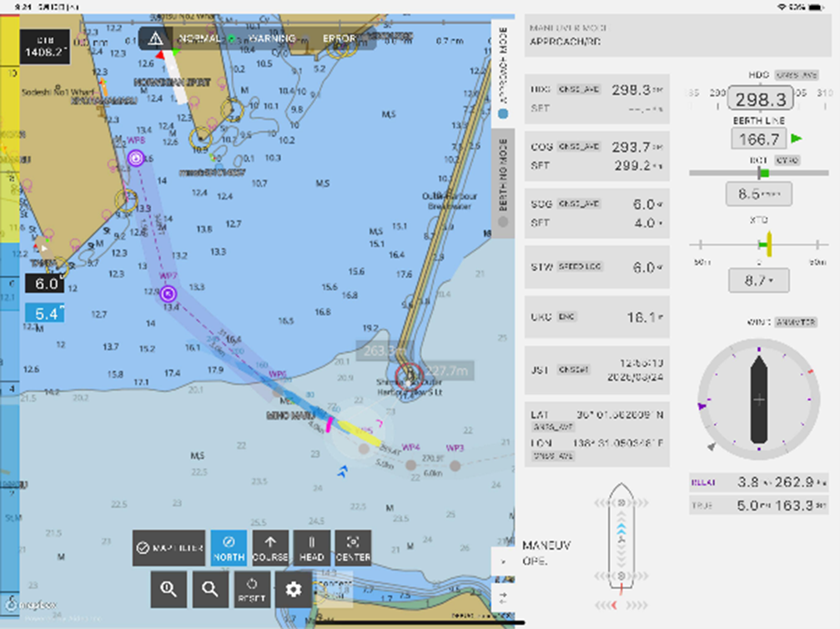Screen dimensions: 840x629
Task: Switch map orientation to North-up
Action: (229, 548)
